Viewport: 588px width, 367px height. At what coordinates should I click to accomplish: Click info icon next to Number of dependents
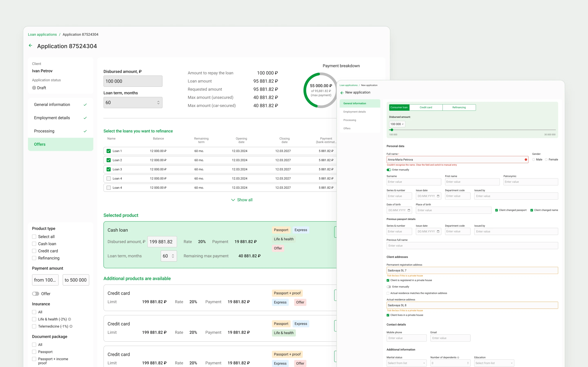(458, 357)
